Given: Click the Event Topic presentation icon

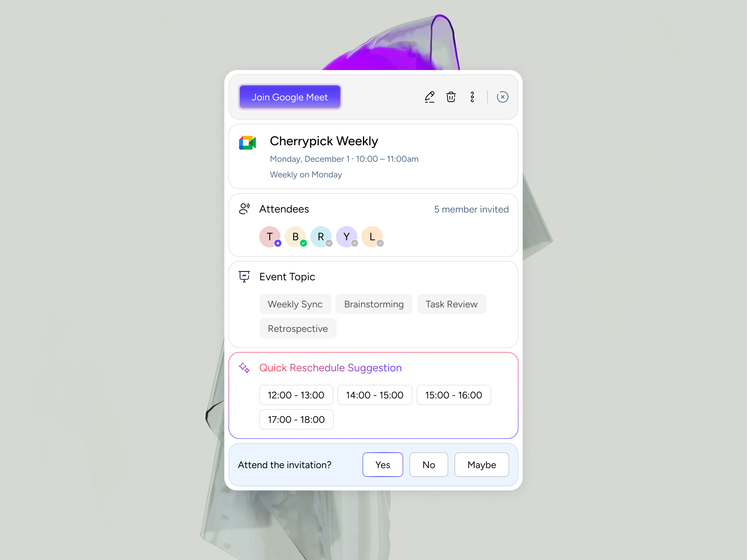Looking at the screenshot, I should 244,277.
